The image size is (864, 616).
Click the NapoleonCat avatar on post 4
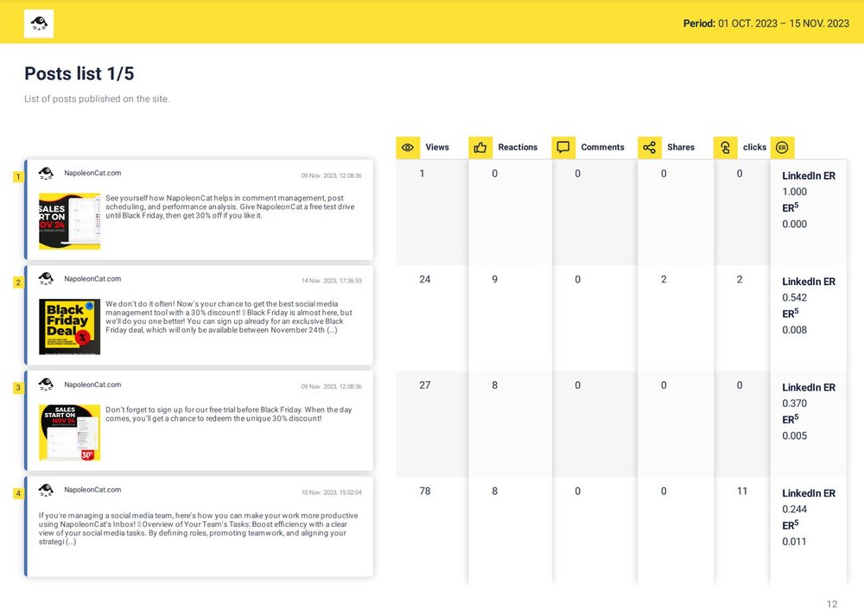point(46,491)
